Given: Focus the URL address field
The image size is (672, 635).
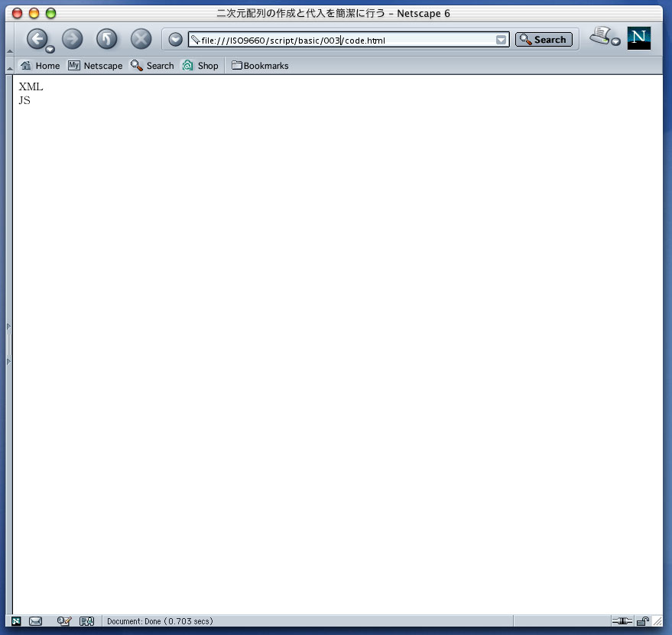Looking at the screenshot, I should (349, 40).
